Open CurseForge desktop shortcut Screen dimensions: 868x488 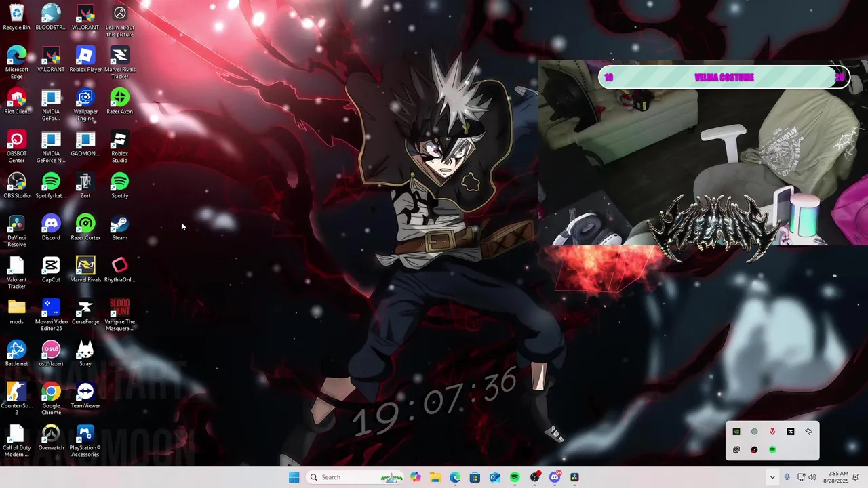pos(85,312)
